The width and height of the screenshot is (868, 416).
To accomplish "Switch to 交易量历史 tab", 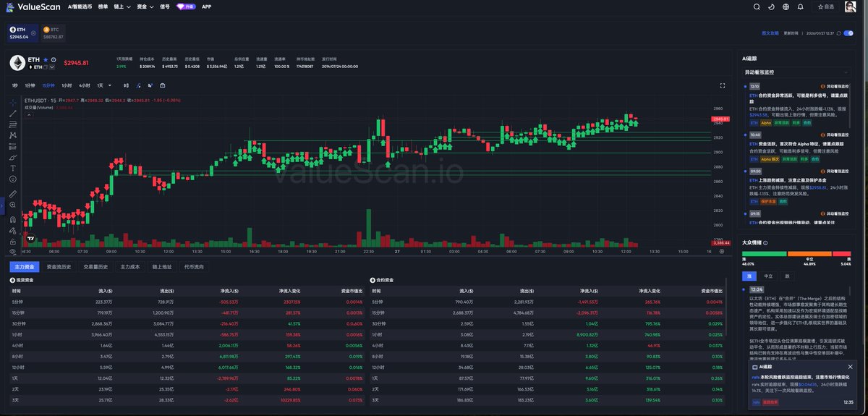I will point(95,267).
